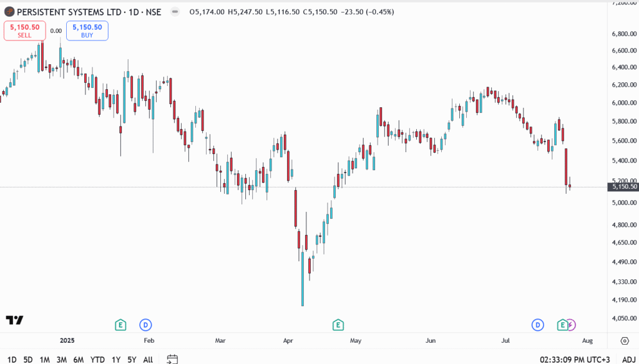Select the 5Y date range

click(132, 360)
